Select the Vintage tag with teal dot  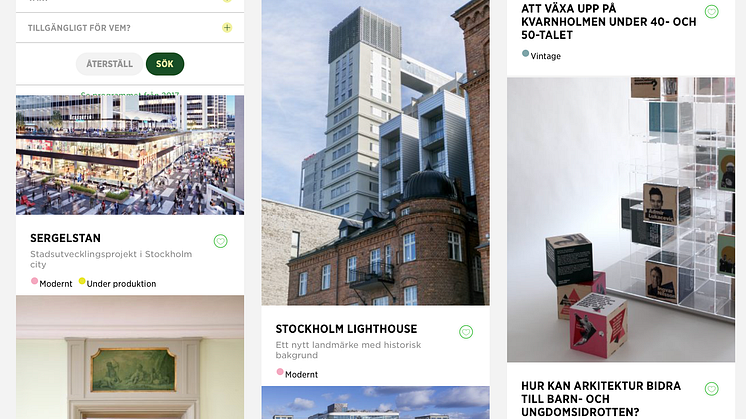click(541, 56)
